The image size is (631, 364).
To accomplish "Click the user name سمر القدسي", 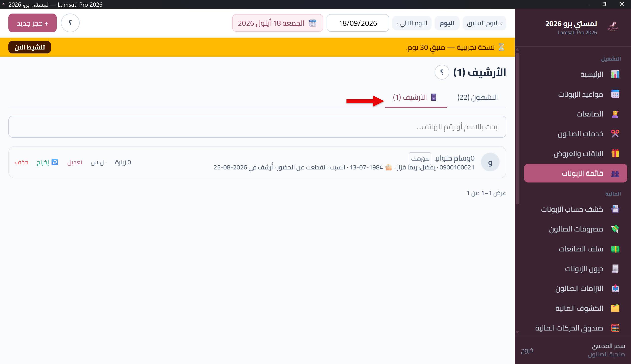I will coord(608,346).
